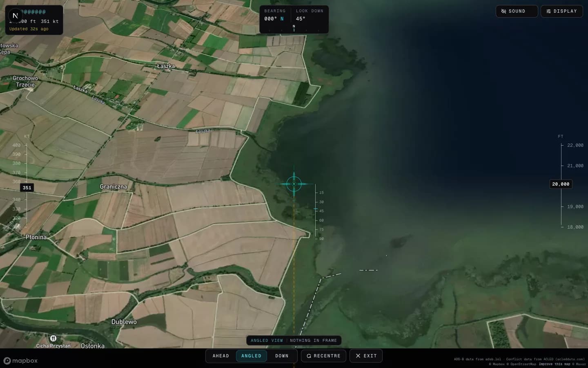Toggle the SOUND mute button
This screenshot has height=368, width=588.
(x=517, y=11)
